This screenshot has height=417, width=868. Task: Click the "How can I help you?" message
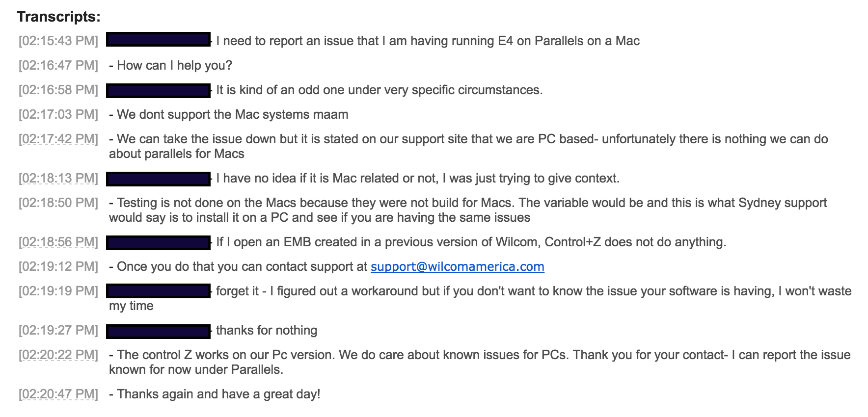pyautogui.click(x=174, y=65)
